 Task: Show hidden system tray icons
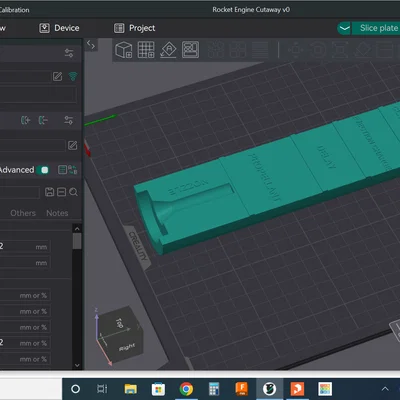385,389
